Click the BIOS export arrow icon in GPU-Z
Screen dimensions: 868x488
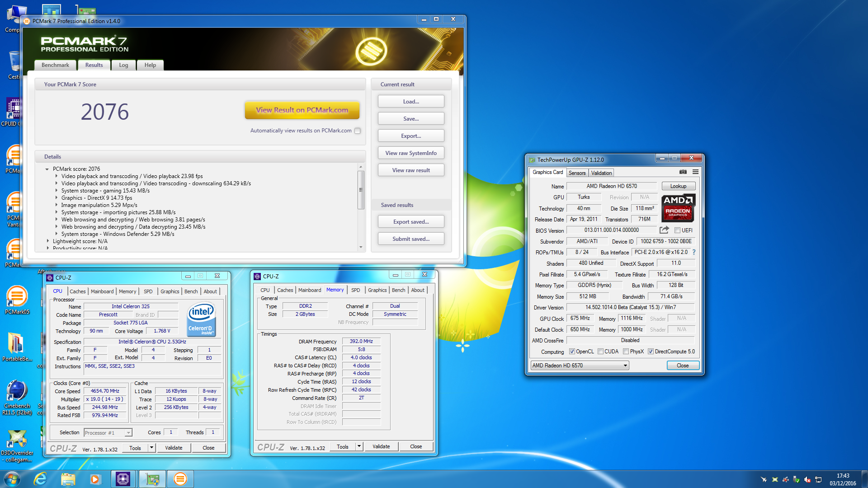(664, 230)
